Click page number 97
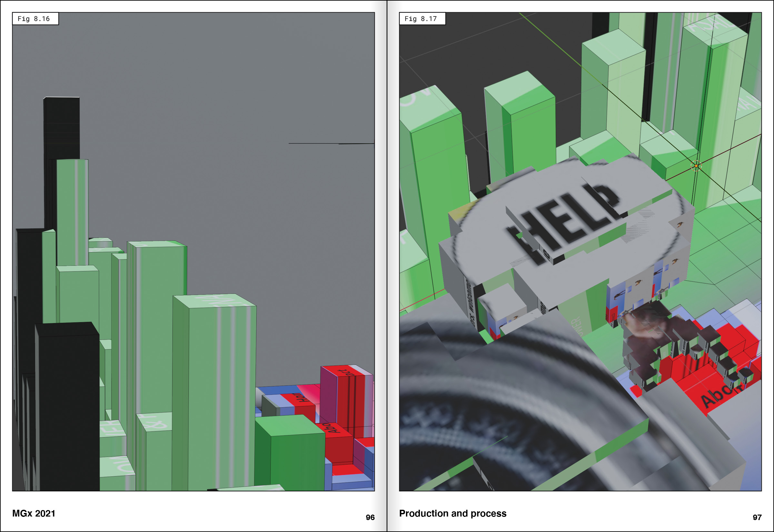The width and height of the screenshot is (774, 532). (x=757, y=517)
